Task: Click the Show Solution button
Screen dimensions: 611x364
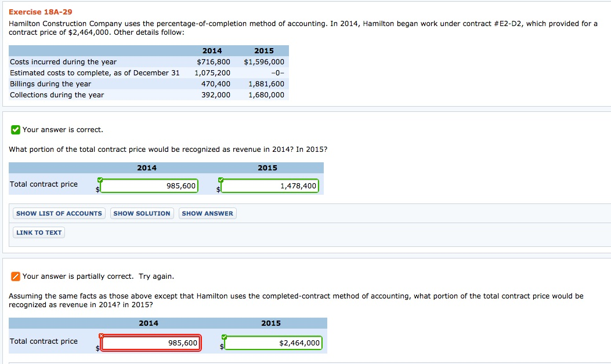Action: tap(142, 213)
